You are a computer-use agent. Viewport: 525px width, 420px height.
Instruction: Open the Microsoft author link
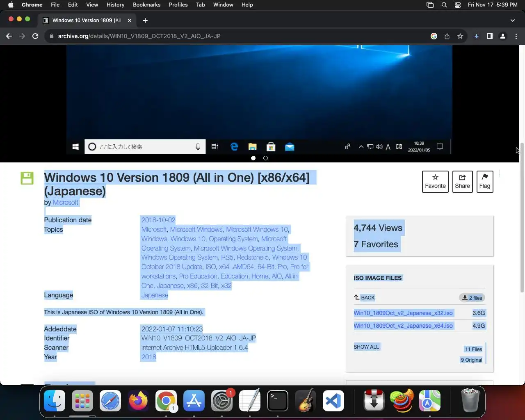(x=66, y=202)
